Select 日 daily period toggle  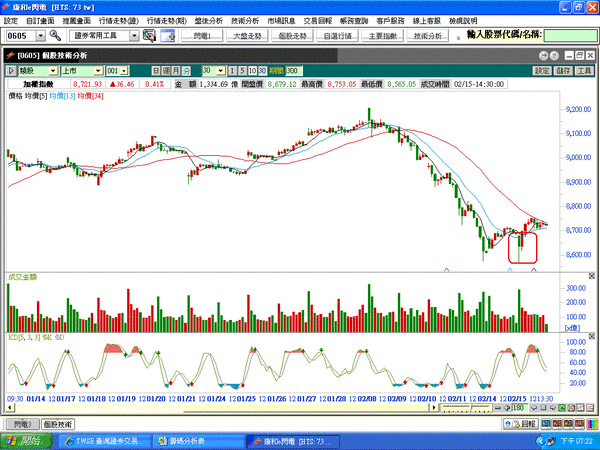click(x=156, y=71)
